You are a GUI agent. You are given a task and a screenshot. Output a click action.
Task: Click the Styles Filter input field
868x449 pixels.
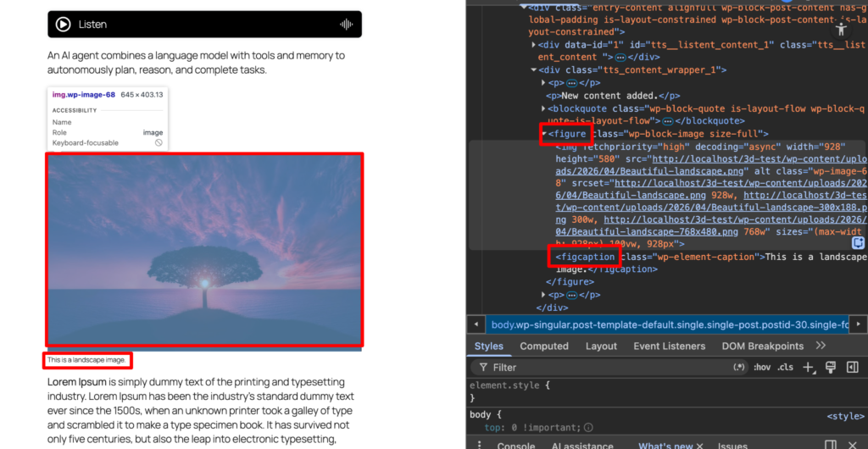(609, 367)
